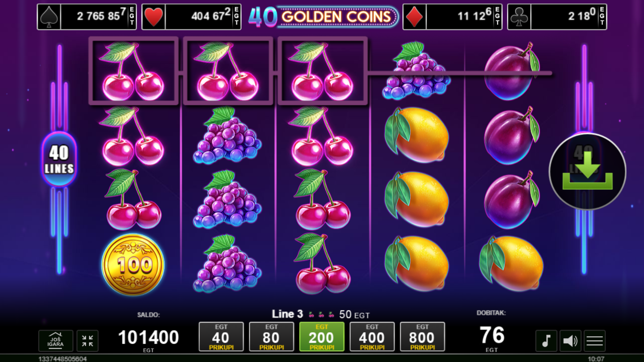The image size is (644, 362).
Task: Toggle music with the note icon
Action: pyautogui.click(x=546, y=341)
